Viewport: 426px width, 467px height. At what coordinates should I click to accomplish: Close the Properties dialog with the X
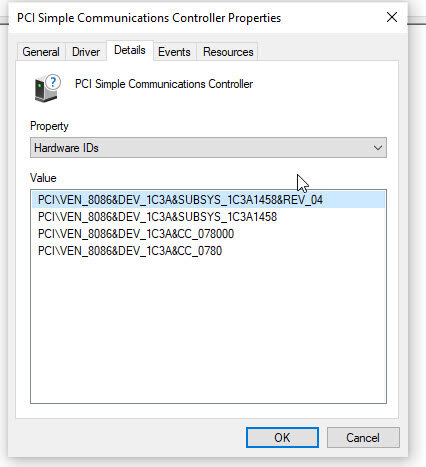click(x=392, y=17)
